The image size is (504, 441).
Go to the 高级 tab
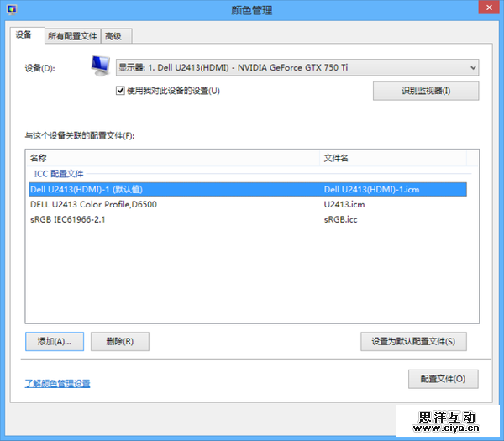pos(113,36)
